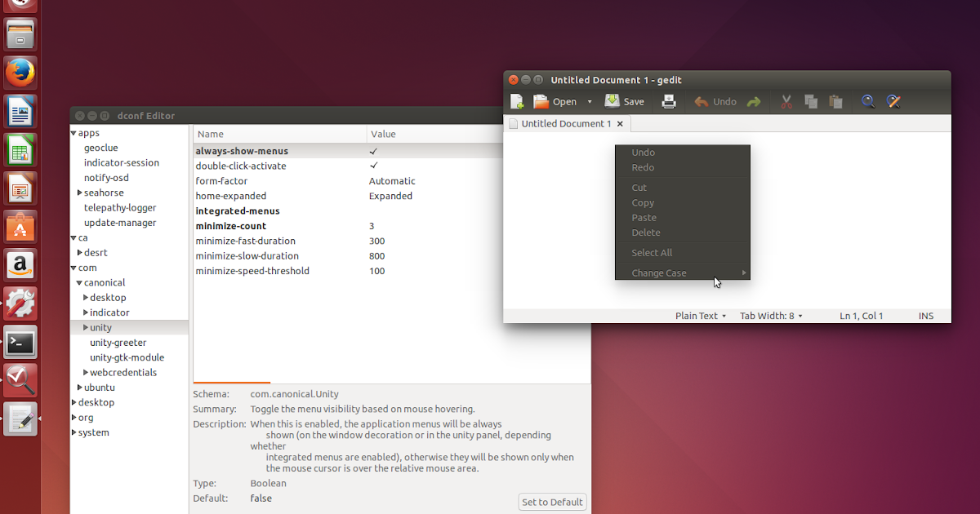
Task: Click the Paste clipboard icon
Action: (835, 101)
